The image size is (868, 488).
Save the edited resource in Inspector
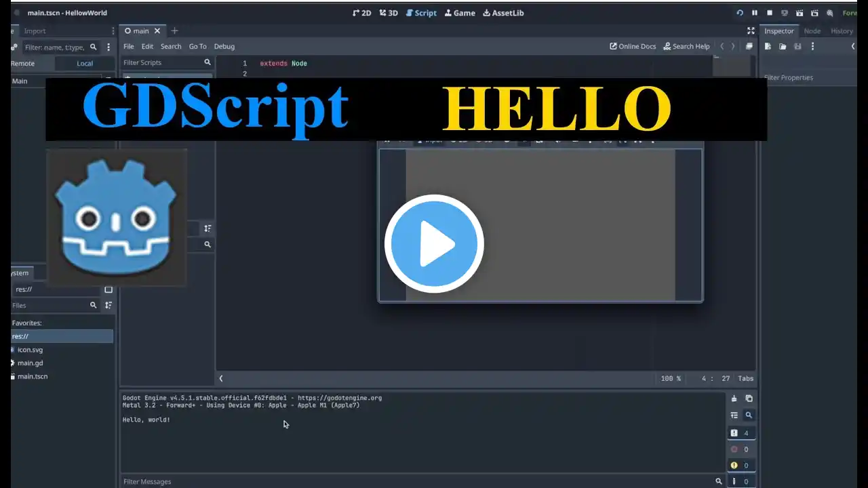[797, 46]
